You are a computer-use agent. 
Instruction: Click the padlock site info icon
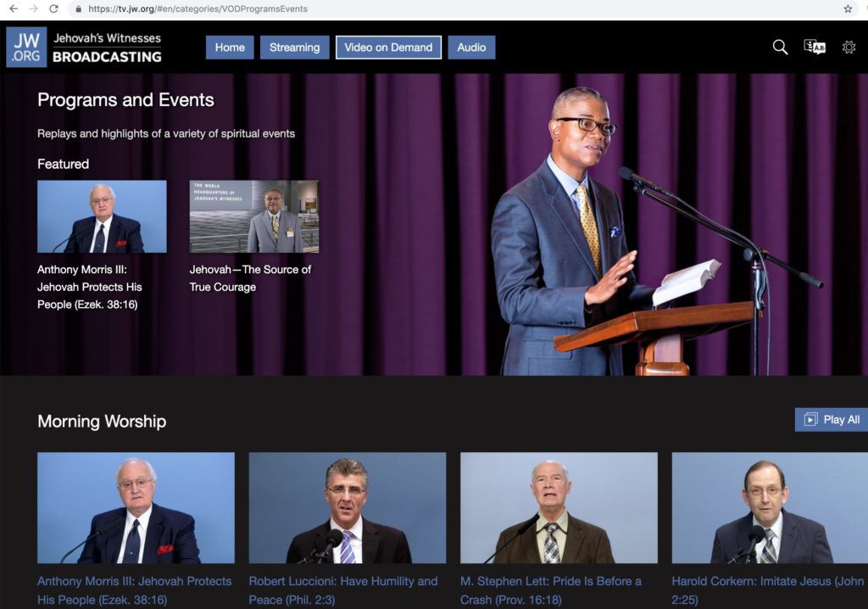(78, 8)
